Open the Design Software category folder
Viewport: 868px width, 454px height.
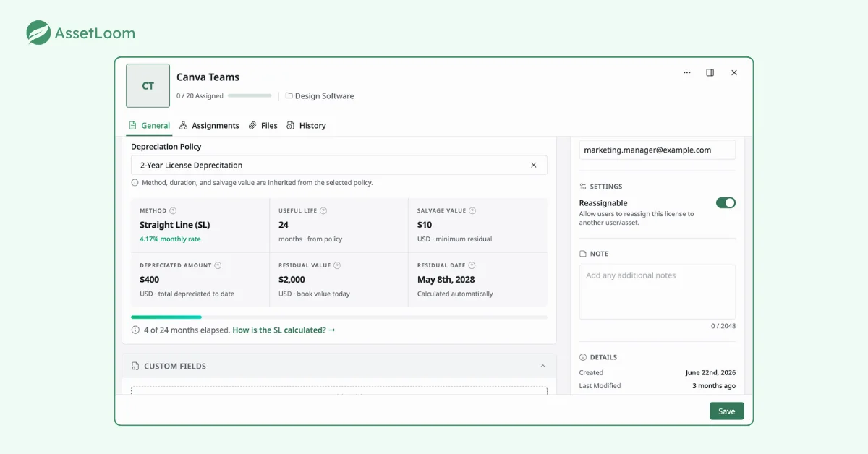click(320, 96)
